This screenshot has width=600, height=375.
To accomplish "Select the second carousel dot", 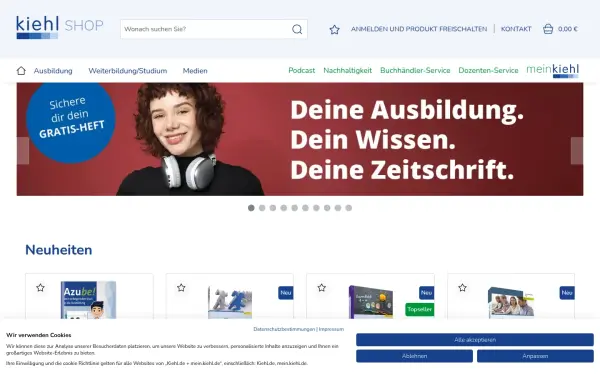I will tap(262, 208).
